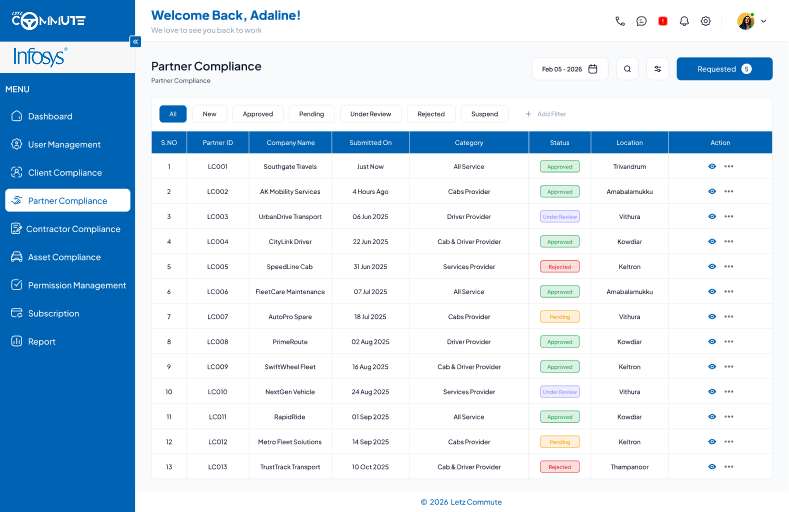Image resolution: width=789 pixels, height=512 pixels.
Task: Click the Status column header
Action: 560,143
